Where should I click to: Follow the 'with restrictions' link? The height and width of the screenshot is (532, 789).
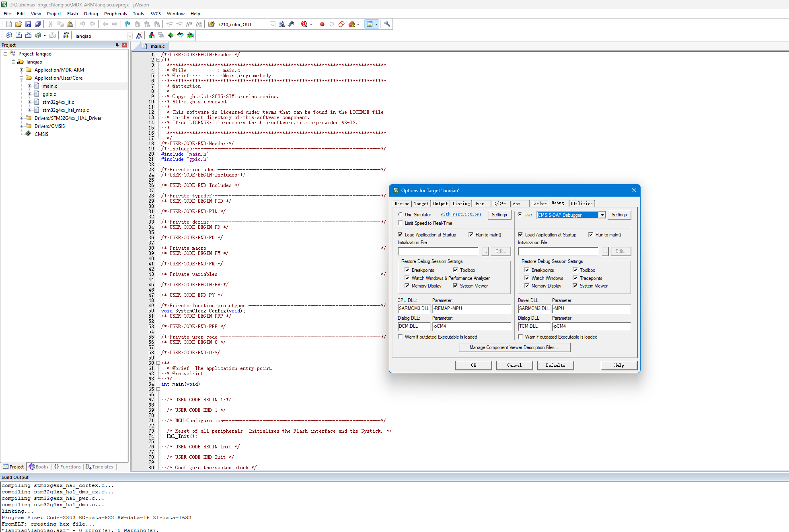click(461, 214)
